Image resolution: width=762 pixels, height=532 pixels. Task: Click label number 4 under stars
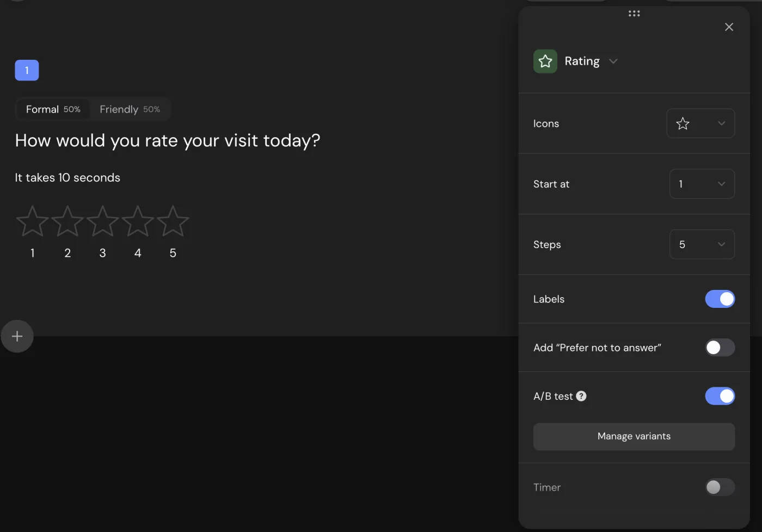138,253
